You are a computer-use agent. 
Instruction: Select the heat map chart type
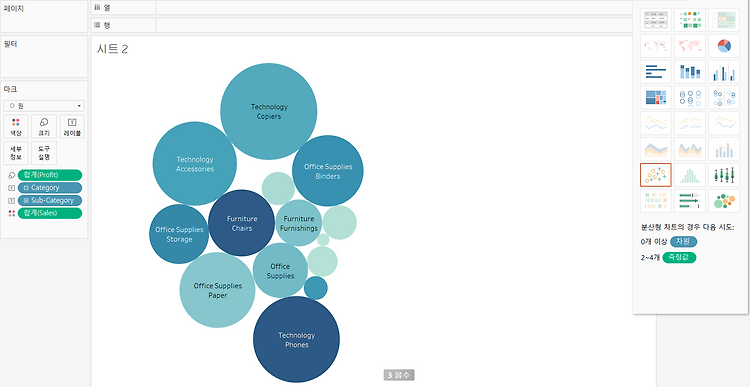pos(690,20)
